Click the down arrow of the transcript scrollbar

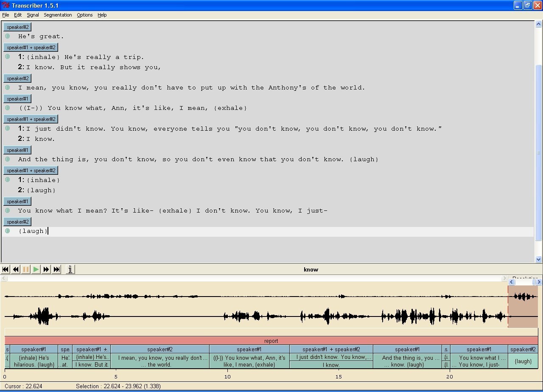539,259
